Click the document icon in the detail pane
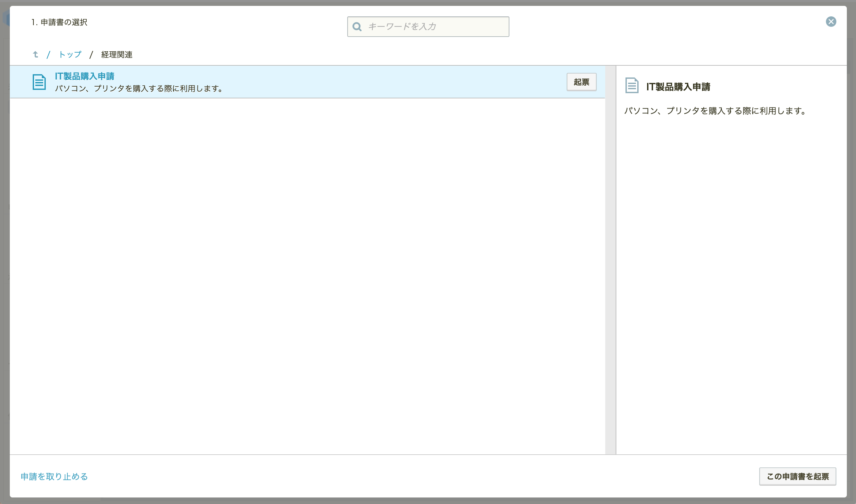This screenshot has width=856, height=504. click(x=632, y=85)
